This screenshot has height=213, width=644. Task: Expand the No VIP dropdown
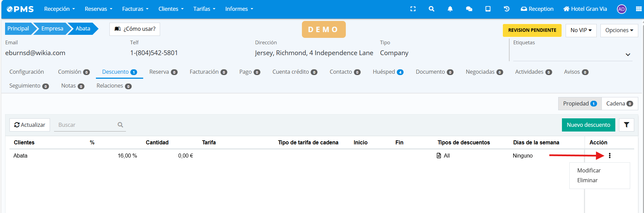click(x=581, y=30)
